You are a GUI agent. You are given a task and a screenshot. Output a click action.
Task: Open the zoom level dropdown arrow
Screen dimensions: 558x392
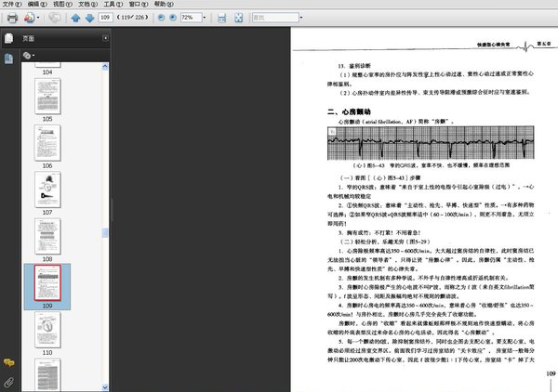(x=205, y=18)
